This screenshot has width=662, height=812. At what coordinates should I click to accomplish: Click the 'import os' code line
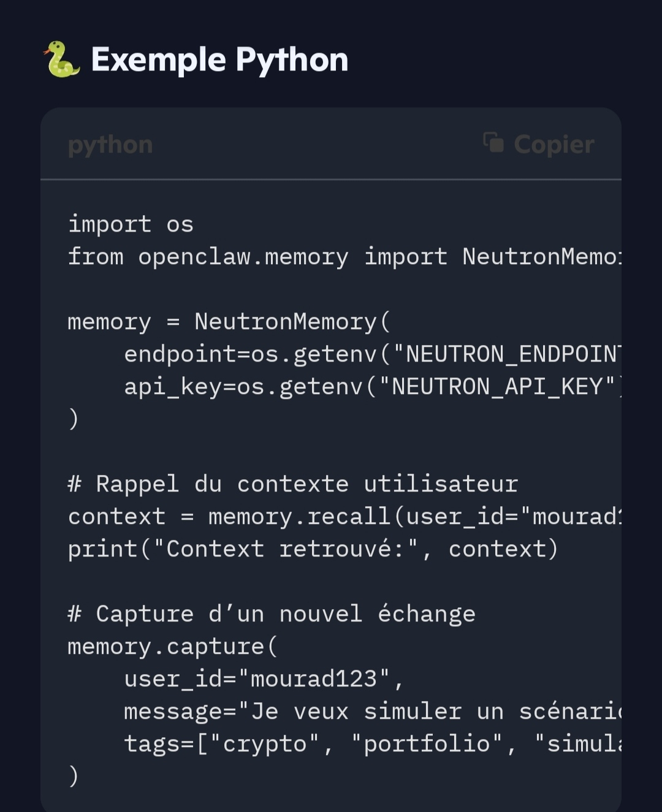pyautogui.click(x=131, y=224)
